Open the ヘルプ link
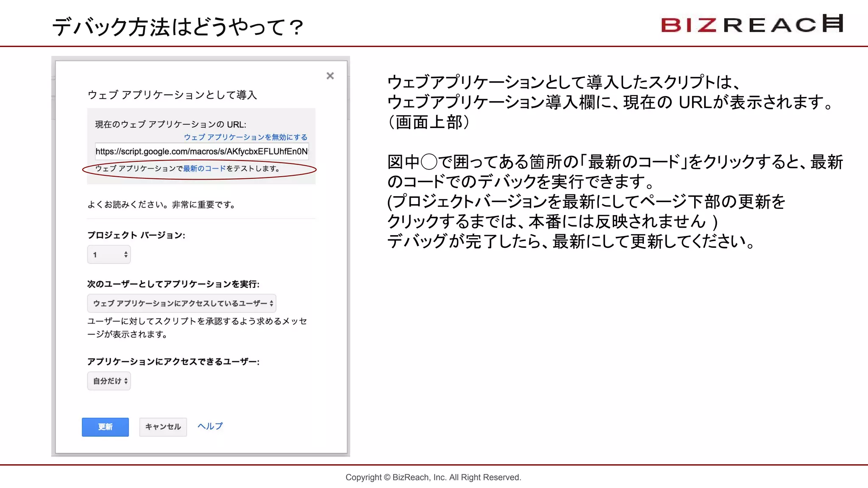 pyautogui.click(x=210, y=426)
